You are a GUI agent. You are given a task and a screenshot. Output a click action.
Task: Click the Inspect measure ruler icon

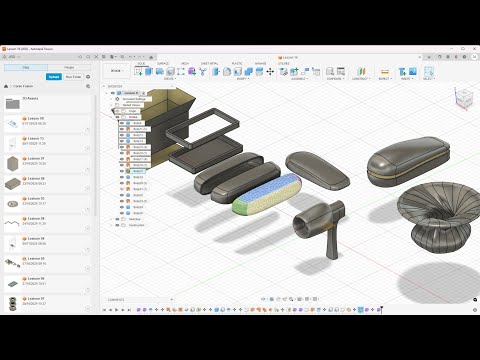click(x=384, y=71)
